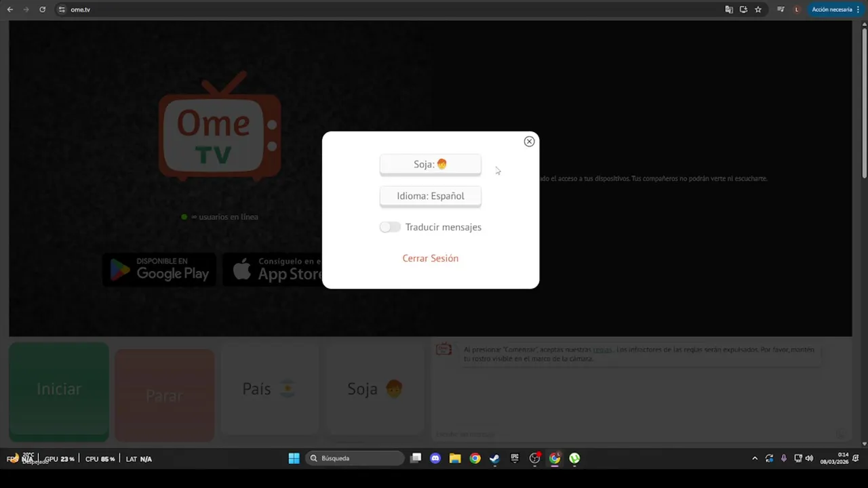
Task: Click the install app icon in address bar
Action: coord(743,9)
